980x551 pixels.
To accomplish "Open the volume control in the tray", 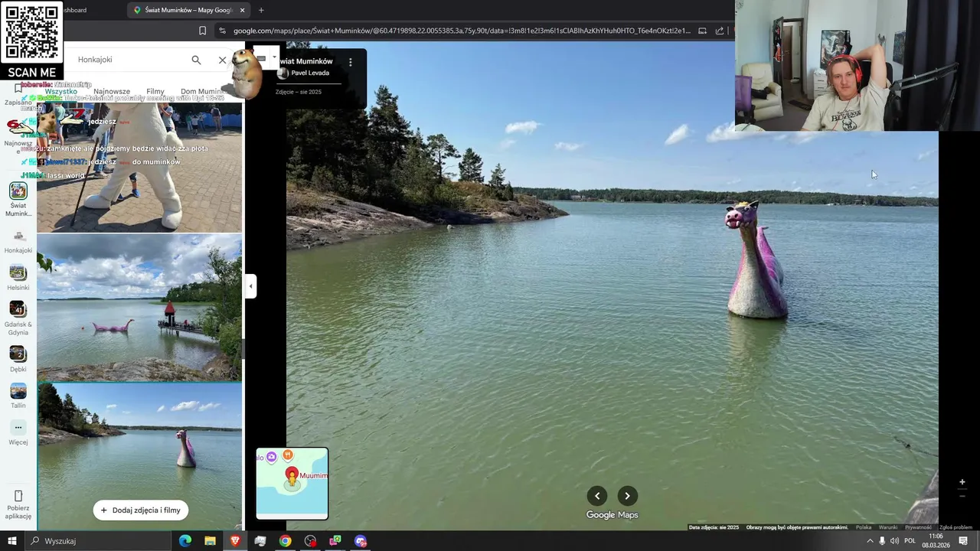I will (x=894, y=541).
